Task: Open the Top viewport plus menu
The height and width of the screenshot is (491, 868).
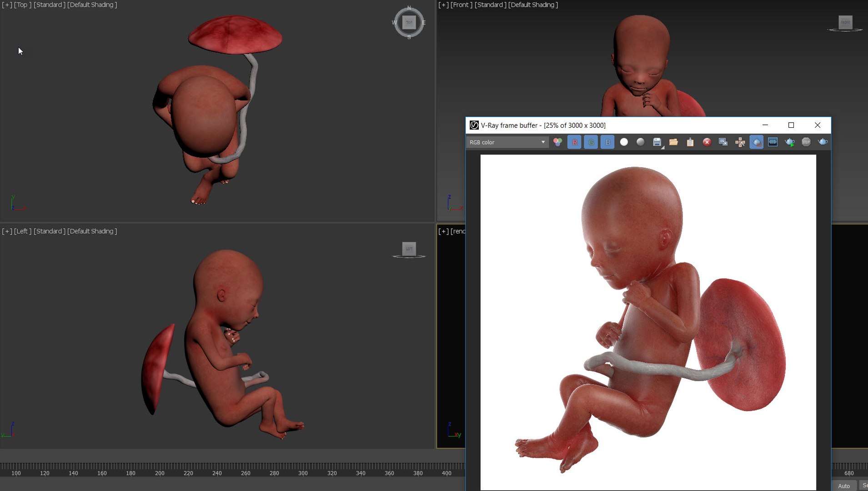Action: (x=7, y=5)
